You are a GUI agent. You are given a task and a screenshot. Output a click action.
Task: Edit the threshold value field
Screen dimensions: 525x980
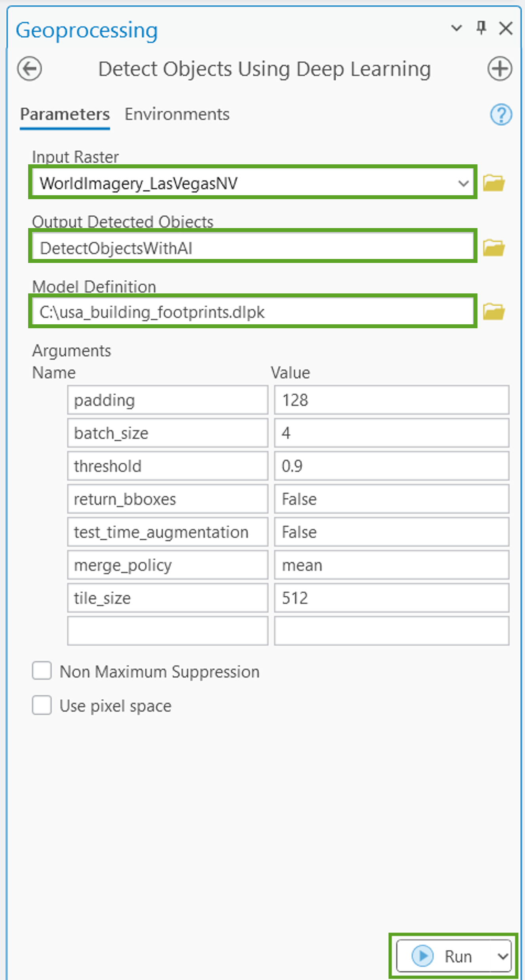(391, 466)
